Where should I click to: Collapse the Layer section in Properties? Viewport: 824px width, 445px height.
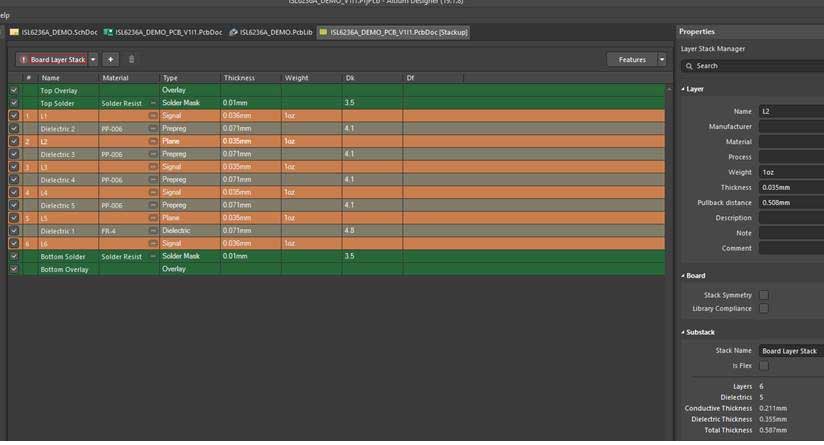coord(684,89)
